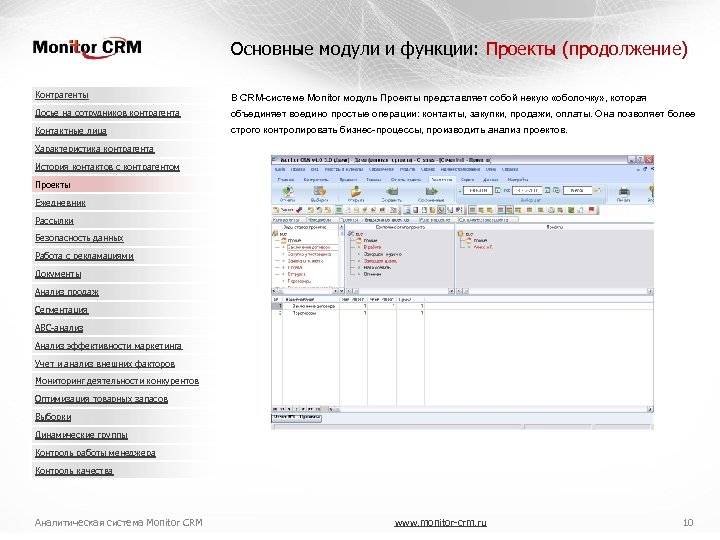
Task: Click the red flag icon in small toolbar
Action: coord(591,210)
